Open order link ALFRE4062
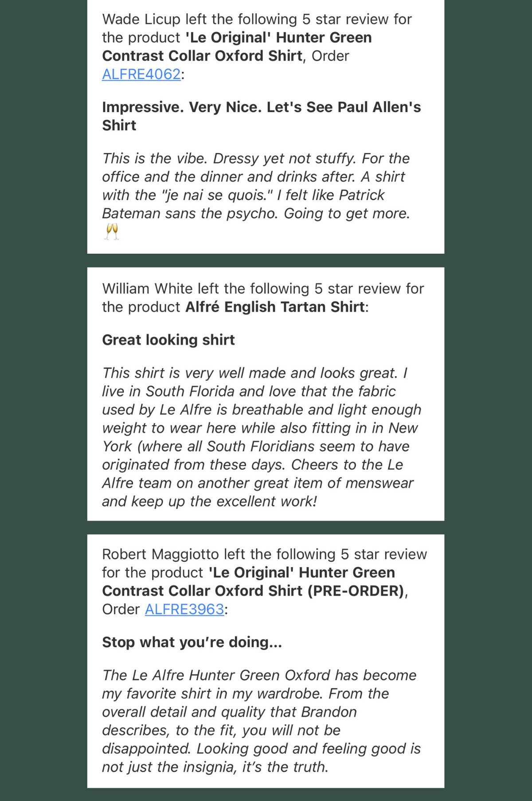532x801 pixels. 141,74
